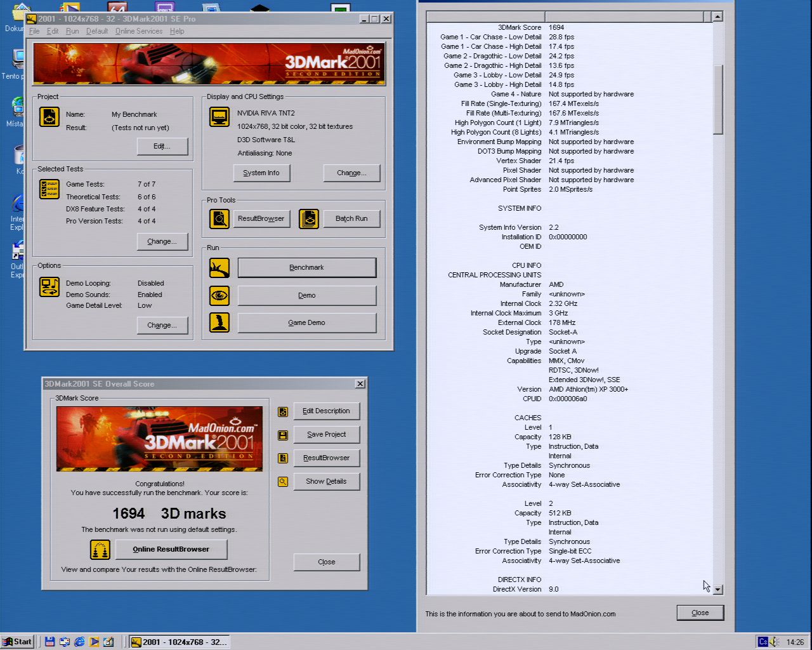Click the Edit... button in Project

click(x=162, y=146)
